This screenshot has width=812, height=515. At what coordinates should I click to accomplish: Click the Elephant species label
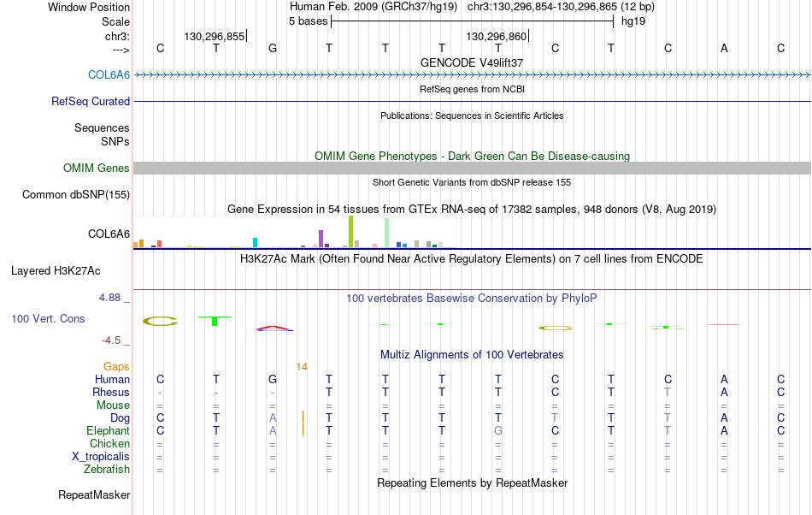pyautogui.click(x=108, y=431)
